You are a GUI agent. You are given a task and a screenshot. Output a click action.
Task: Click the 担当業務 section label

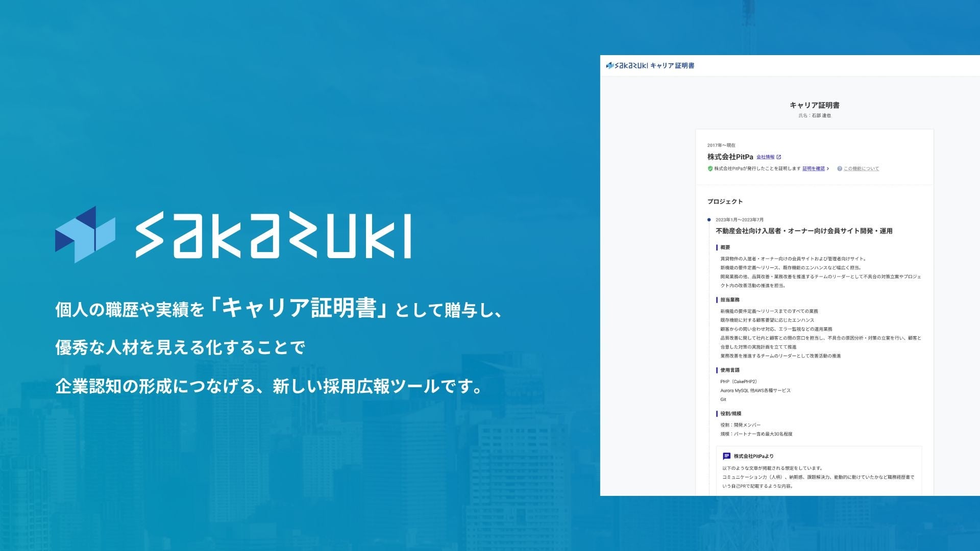730,300
